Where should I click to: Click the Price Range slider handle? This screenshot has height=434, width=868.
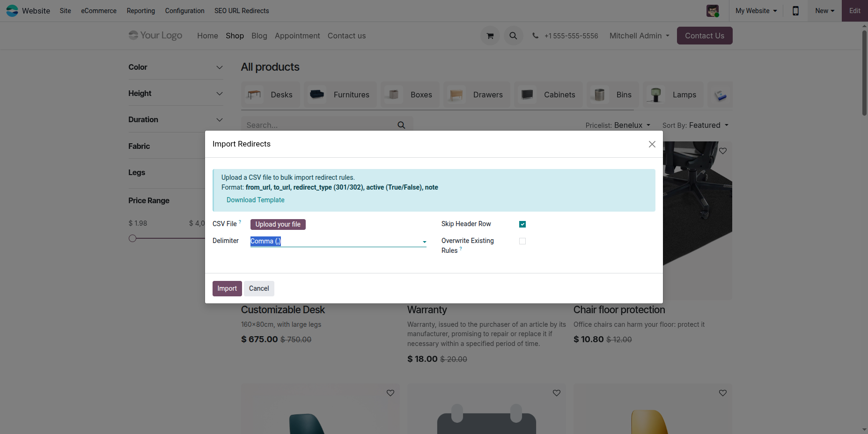pos(132,238)
